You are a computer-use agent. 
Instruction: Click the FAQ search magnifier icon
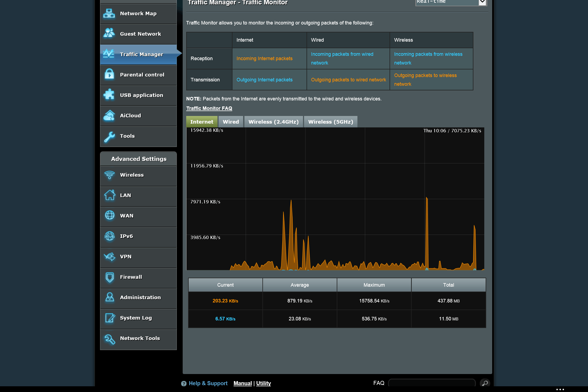pos(485,383)
